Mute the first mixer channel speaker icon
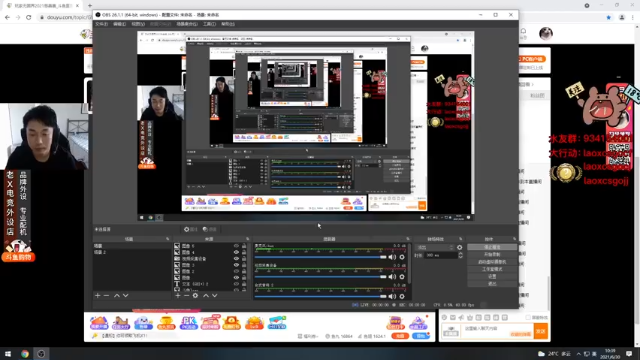 pyautogui.click(x=392, y=257)
